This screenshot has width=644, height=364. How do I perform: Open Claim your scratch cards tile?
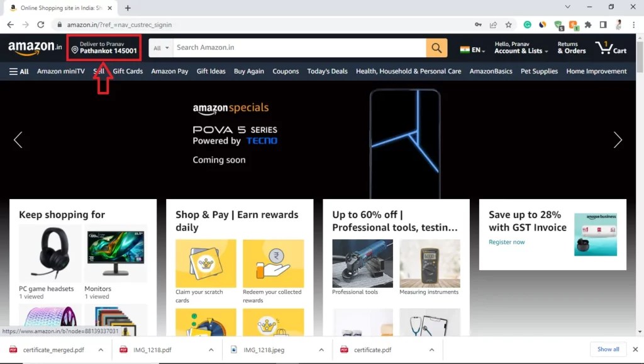coord(206,264)
